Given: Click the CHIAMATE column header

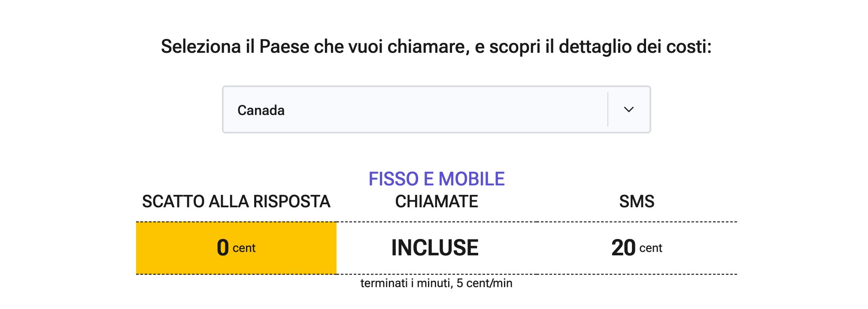Looking at the screenshot, I should [436, 202].
